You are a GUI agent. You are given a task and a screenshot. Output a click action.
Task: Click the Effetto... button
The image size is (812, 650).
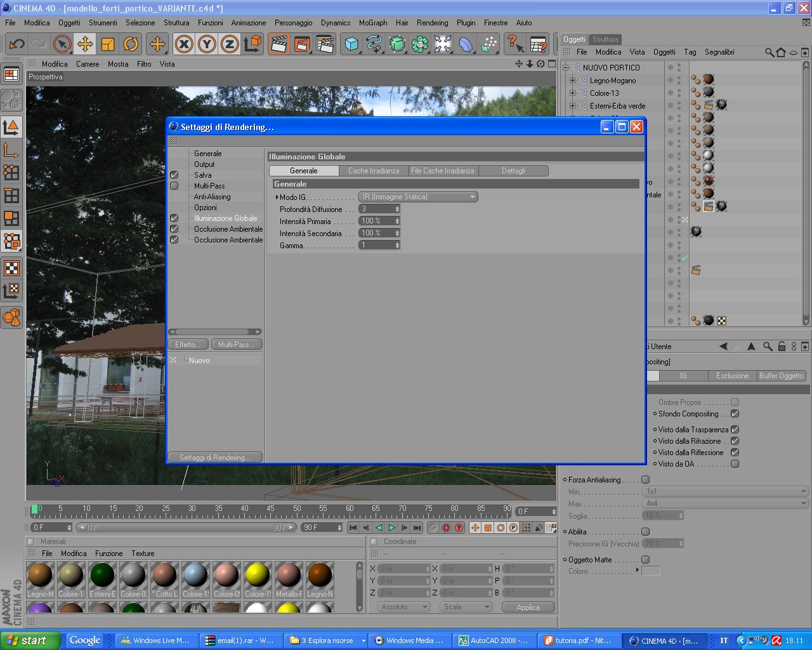tap(188, 344)
